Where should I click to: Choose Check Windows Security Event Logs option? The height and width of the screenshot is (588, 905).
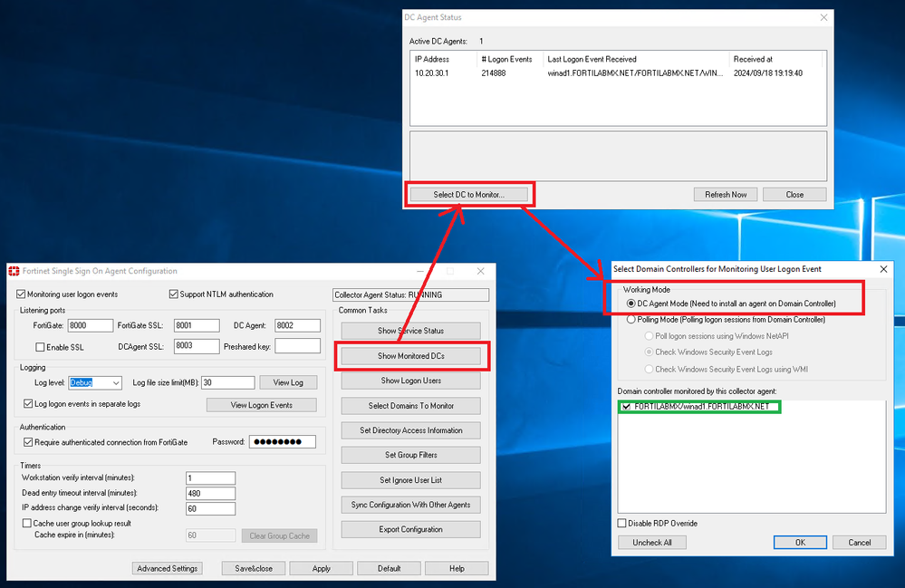(649, 352)
